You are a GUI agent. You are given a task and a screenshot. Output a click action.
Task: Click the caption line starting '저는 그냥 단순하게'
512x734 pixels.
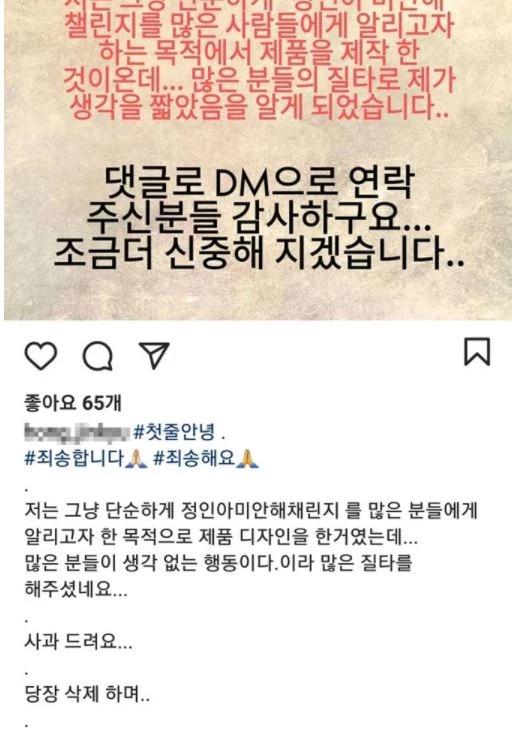click(251, 511)
